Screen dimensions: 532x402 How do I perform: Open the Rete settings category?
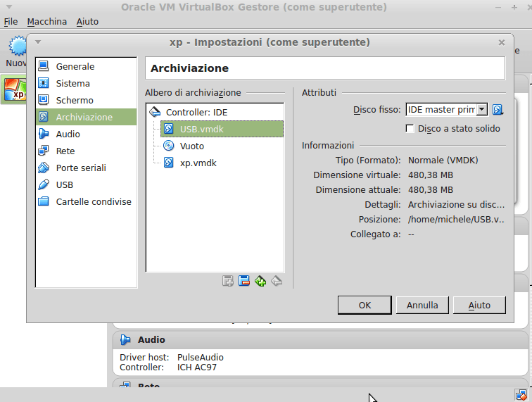(86, 151)
